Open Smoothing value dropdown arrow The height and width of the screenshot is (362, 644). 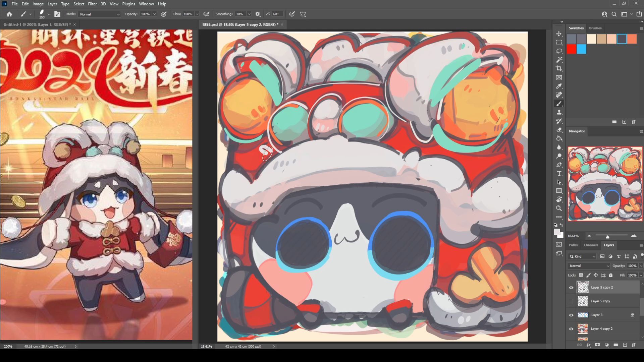[249, 14]
